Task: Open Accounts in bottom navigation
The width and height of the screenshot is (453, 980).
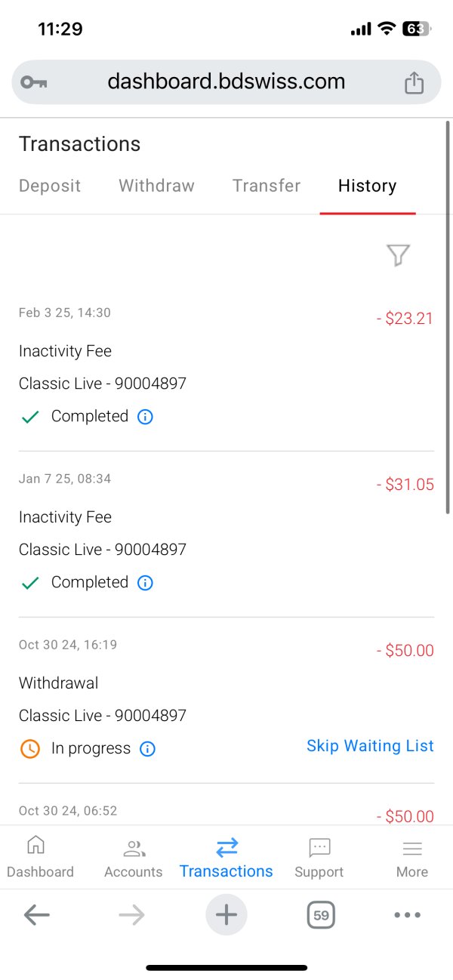Action: (x=134, y=858)
